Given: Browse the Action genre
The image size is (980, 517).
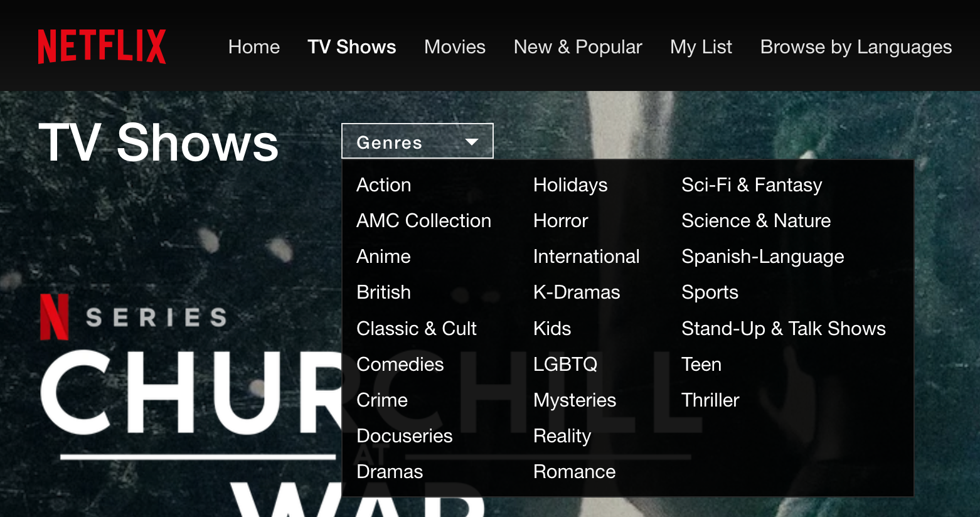Looking at the screenshot, I should 383,184.
